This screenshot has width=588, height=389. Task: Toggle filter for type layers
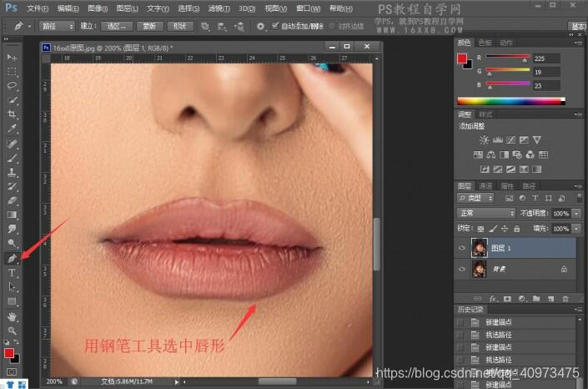click(x=535, y=198)
